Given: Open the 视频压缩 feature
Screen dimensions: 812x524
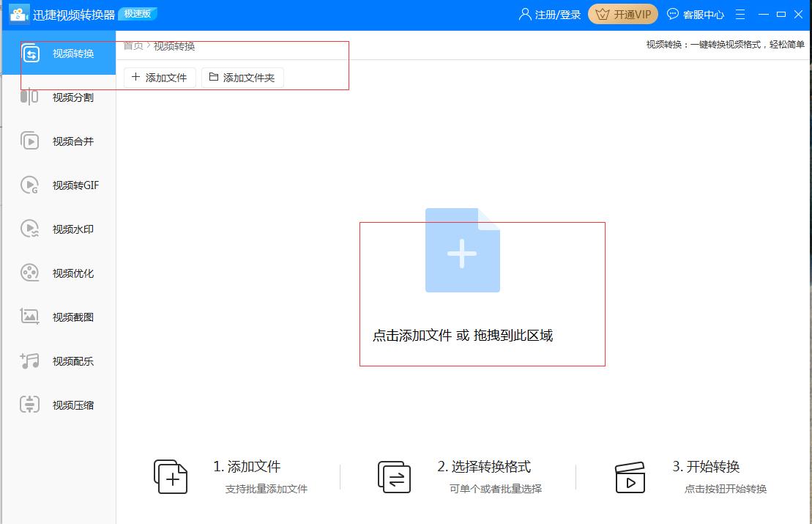Looking at the screenshot, I should (x=59, y=405).
